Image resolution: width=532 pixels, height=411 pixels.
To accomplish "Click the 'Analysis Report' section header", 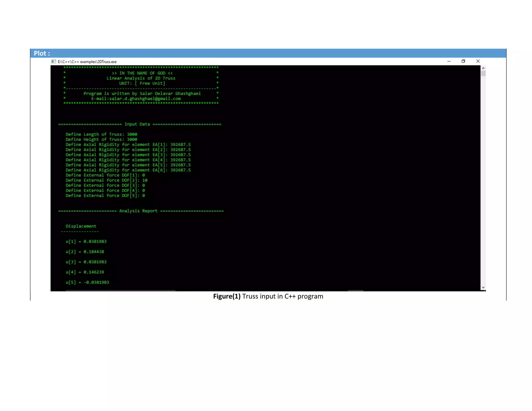I will (x=138, y=211).
